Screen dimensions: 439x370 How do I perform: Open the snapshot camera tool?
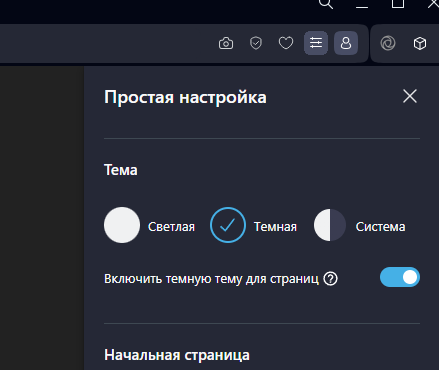click(x=226, y=43)
